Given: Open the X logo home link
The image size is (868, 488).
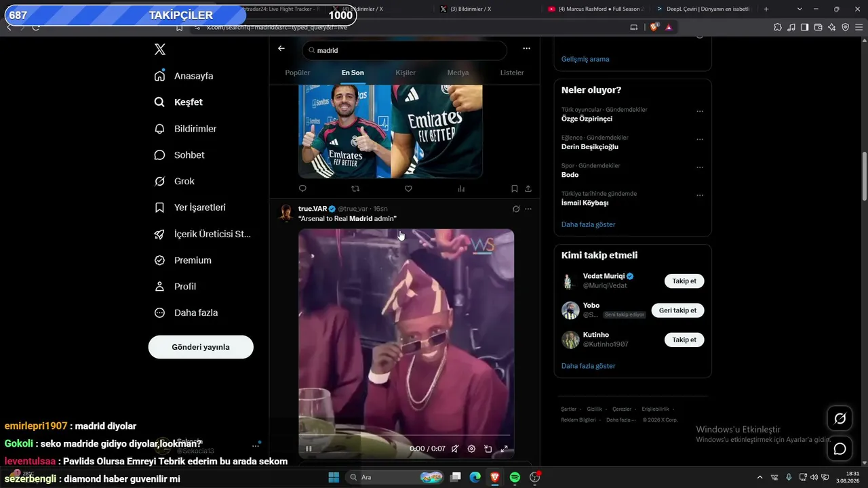Looking at the screenshot, I should click(x=159, y=49).
